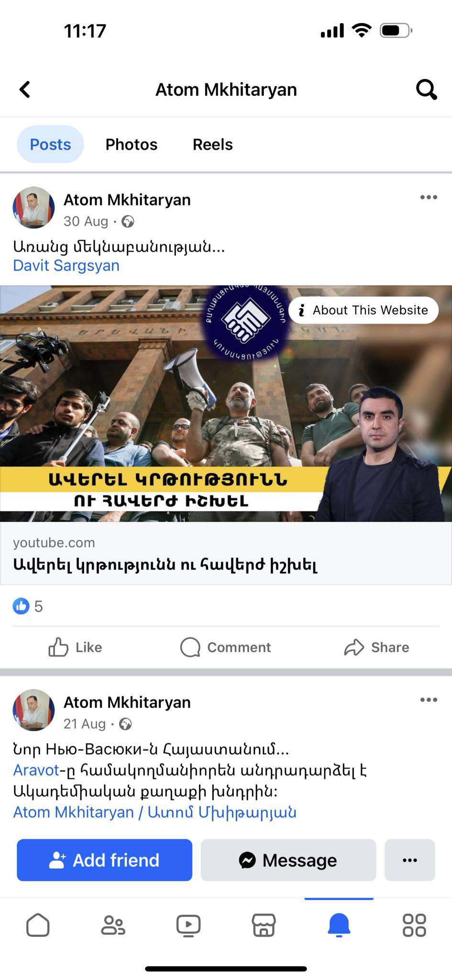Image resolution: width=452 pixels, height=980 pixels.
Task: Open the Davit Sargsyan tagged link
Action: 66,266
